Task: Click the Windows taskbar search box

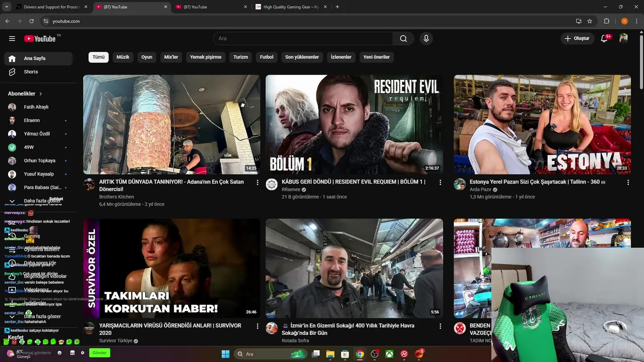Action: (271, 354)
